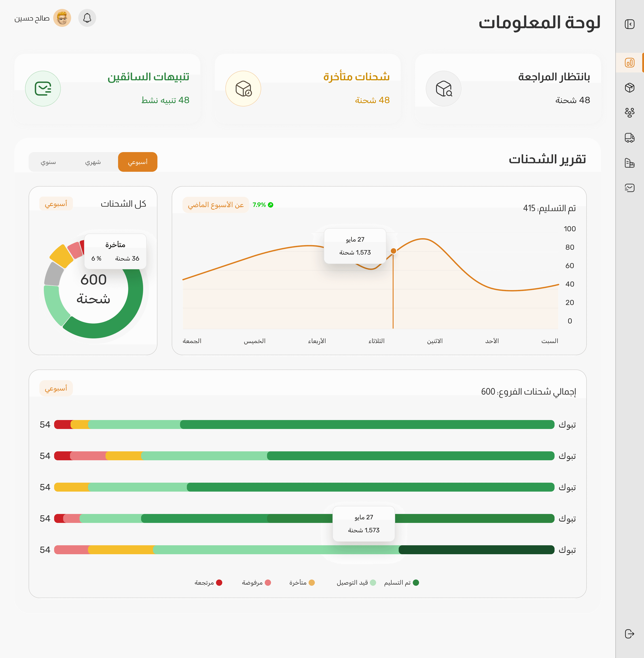Select the shipments package icon in sidebar
Viewport: 644px width, 658px height.
pos(629,88)
